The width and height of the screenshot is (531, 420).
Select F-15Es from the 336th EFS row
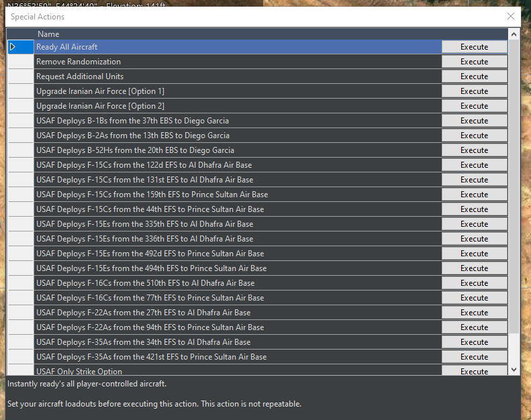point(238,239)
